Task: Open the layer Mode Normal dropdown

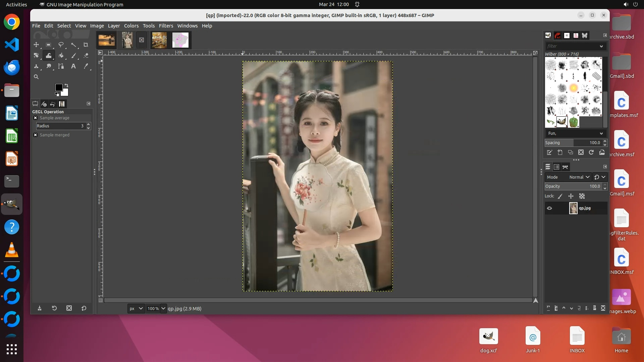Action: tap(579, 177)
